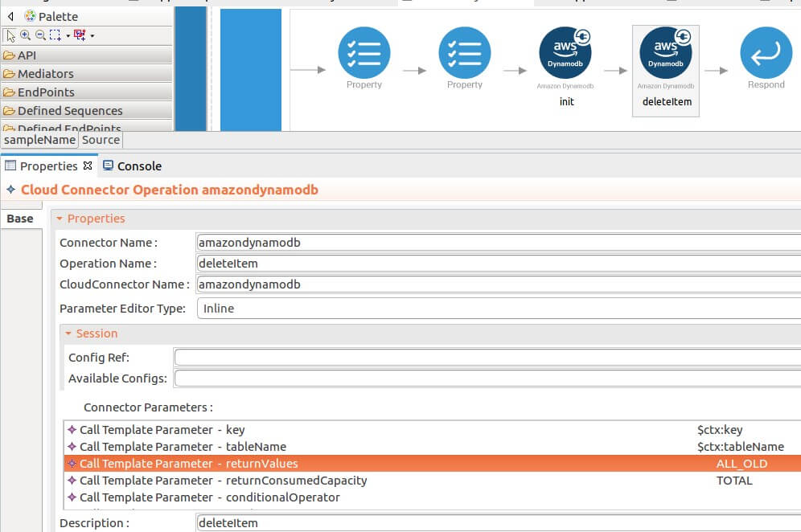801x532 pixels.
Task: Click the Cloud Connector Operation diamond icon
Action: click(x=10, y=190)
